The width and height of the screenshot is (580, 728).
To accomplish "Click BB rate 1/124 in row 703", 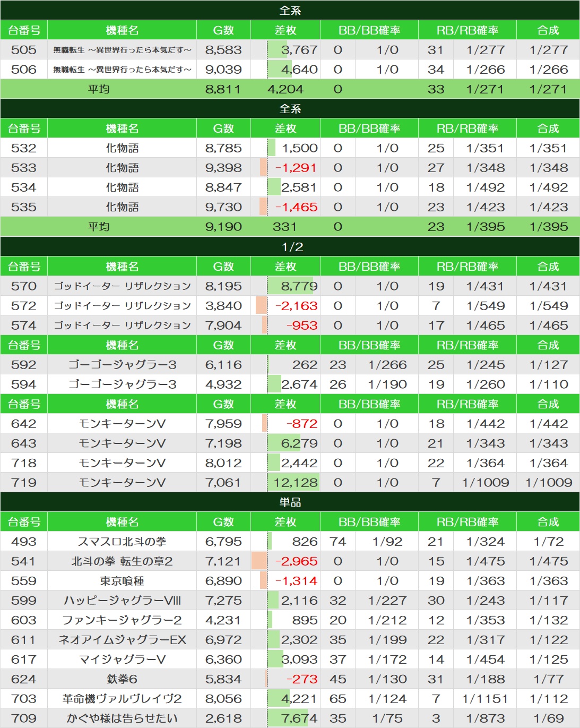I will coord(387,699).
